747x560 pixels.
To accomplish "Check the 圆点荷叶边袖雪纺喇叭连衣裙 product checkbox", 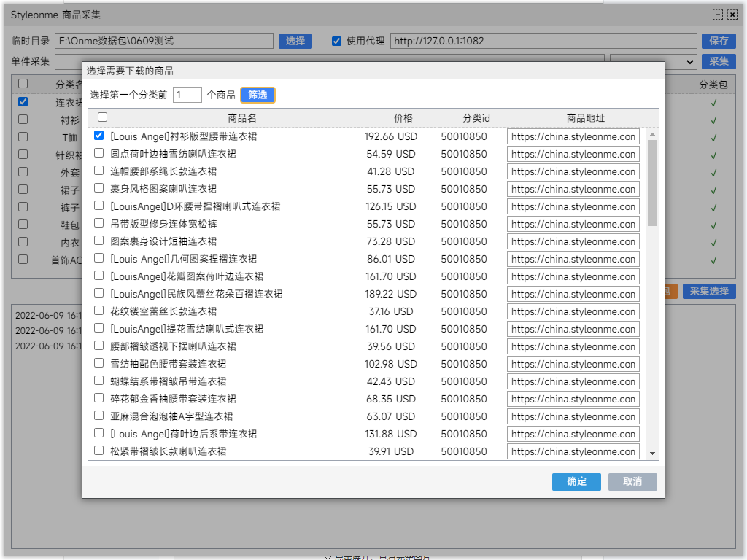I will pyautogui.click(x=99, y=153).
